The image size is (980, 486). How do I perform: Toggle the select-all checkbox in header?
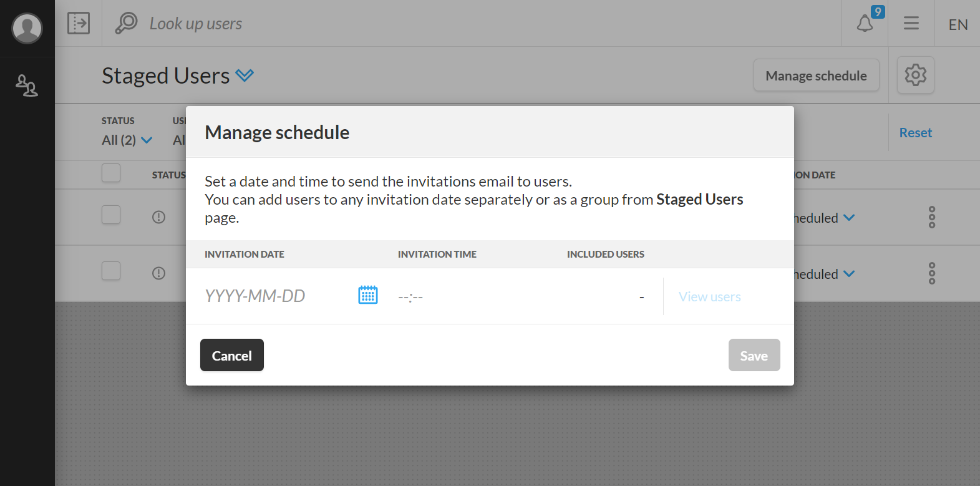(111, 173)
